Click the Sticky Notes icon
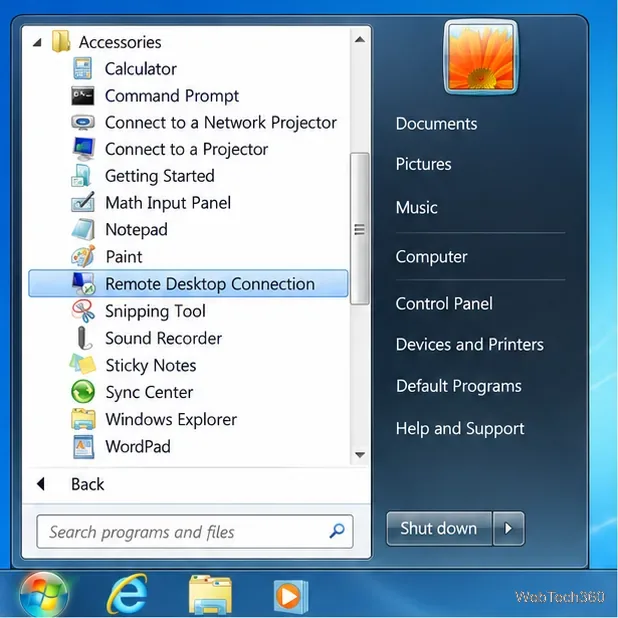This screenshot has height=618, width=618. tap(83, 365)
